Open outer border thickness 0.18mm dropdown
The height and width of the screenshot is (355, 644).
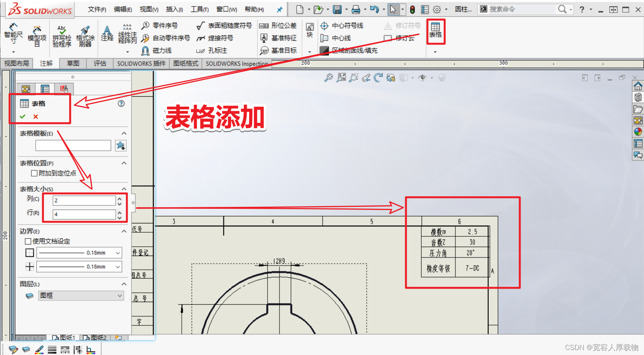[79, 253]
